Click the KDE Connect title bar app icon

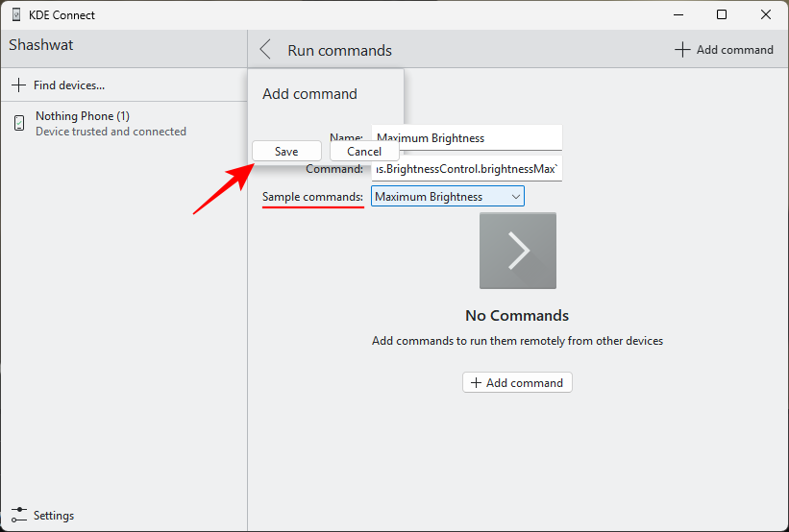[x=17, y=15]
